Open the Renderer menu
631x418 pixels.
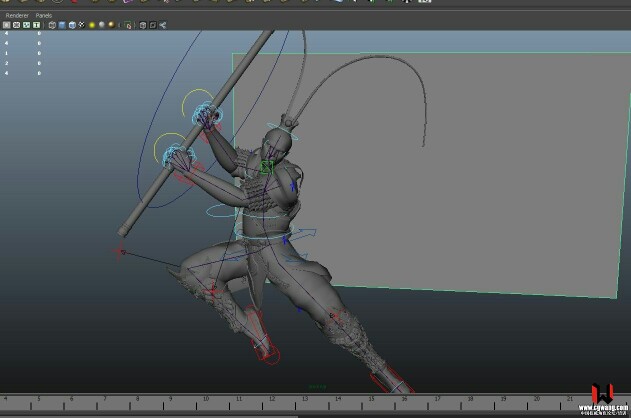(x=17, y=15)
